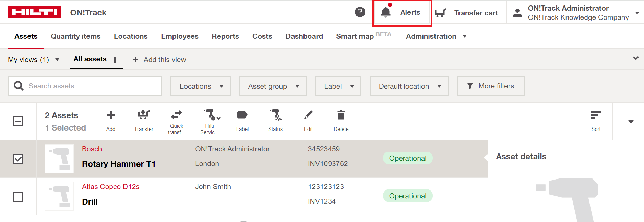
Task: Click the Bosch manufacturer link
Action: point(92,149)
